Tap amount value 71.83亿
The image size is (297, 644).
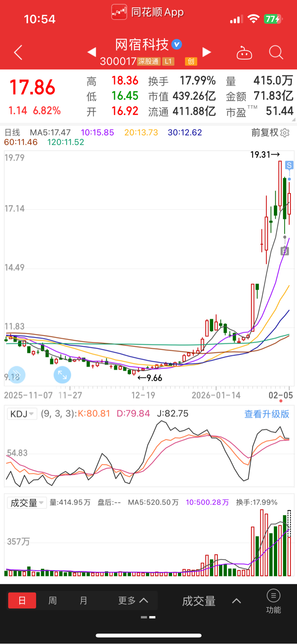coord(273,96)
